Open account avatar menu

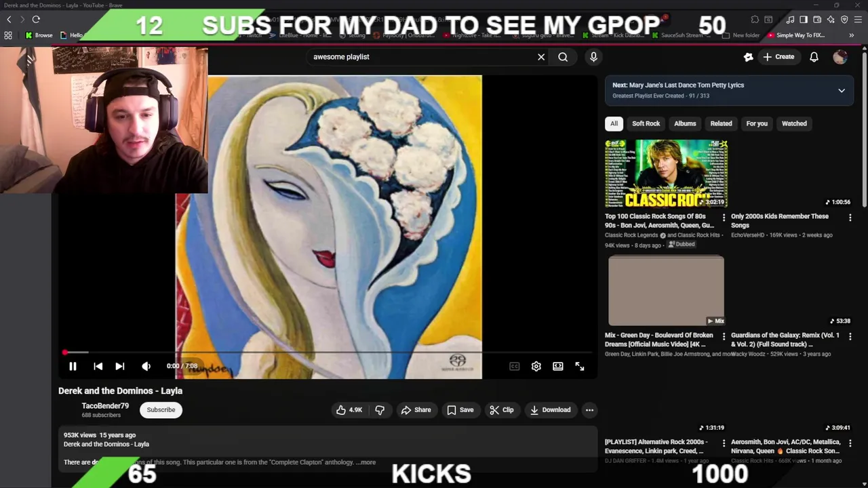click(x=840, y=57)
